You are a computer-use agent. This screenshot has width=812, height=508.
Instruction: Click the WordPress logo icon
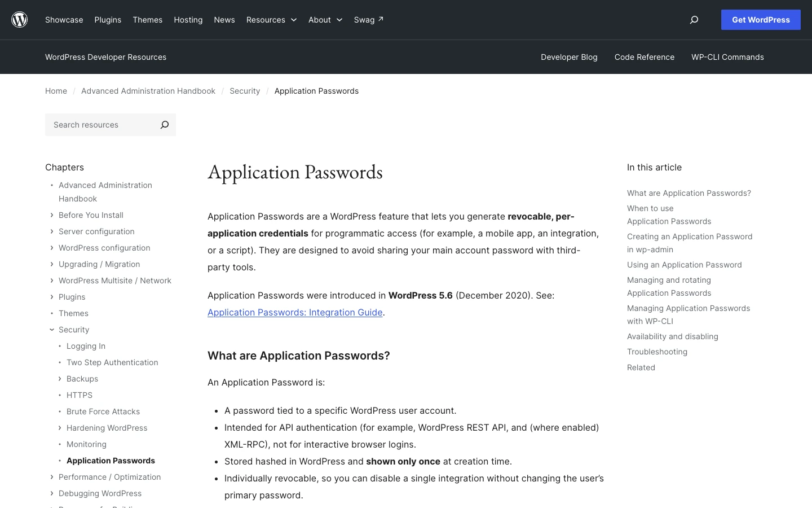tap(20, 20)
